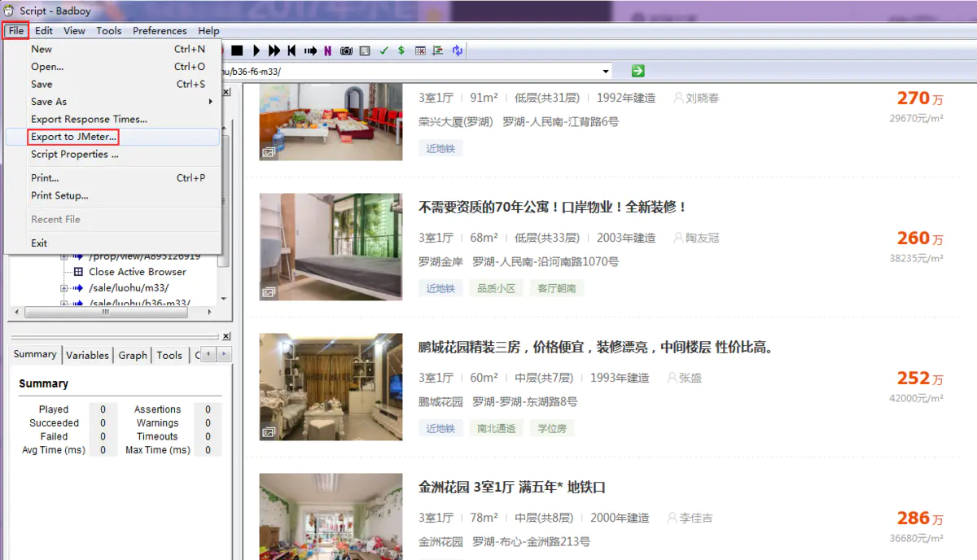This screenshot has height=560, width=977.
Task: Open the Edit menu
Action: (44, 31)
